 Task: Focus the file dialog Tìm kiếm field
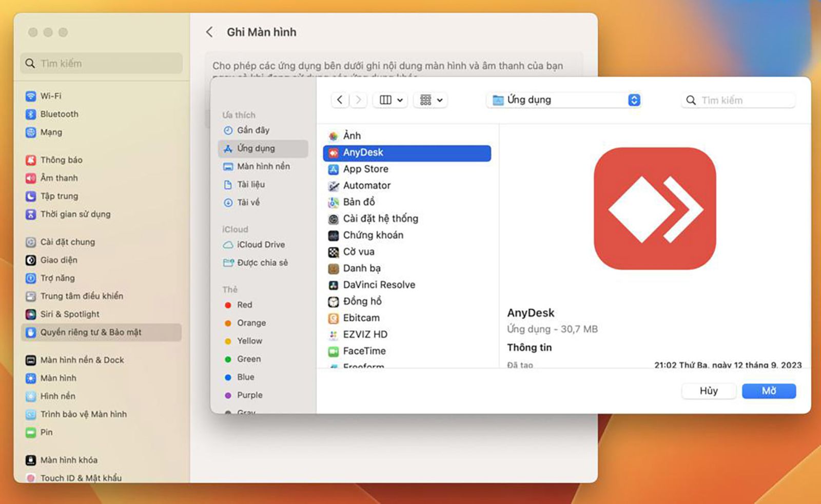tap(738, 100)
